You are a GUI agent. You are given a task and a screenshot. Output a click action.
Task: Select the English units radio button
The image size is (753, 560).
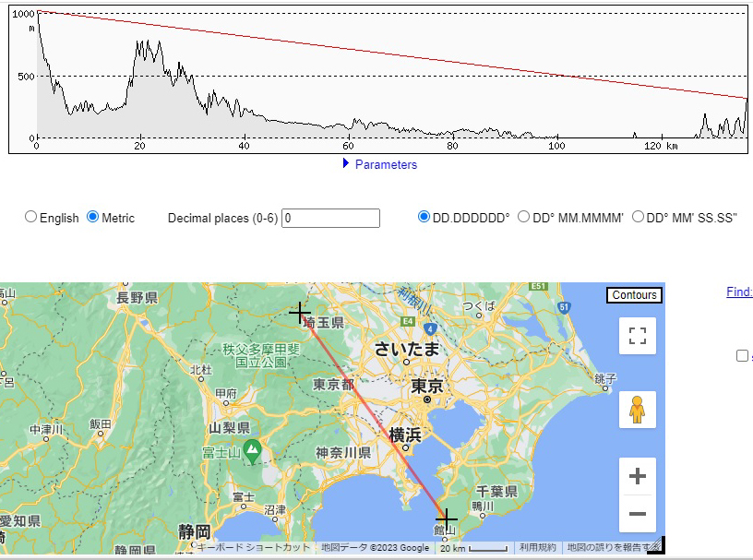(x=30, y=217)
